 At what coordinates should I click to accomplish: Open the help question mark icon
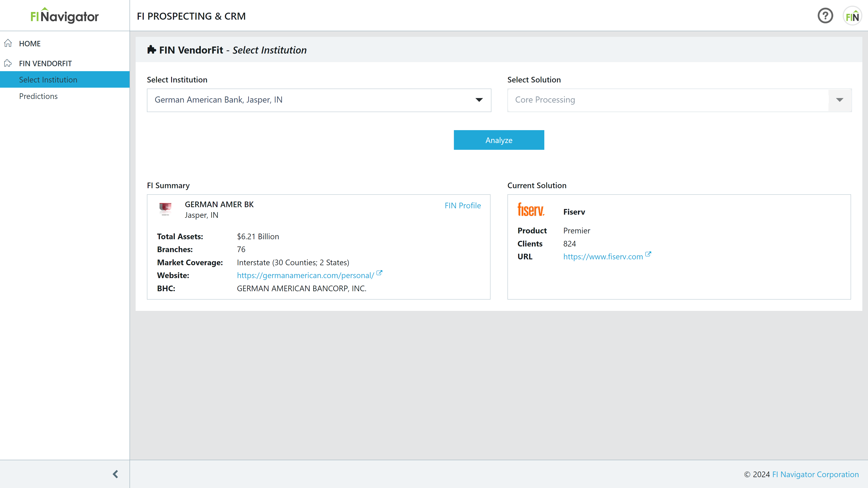825,16
